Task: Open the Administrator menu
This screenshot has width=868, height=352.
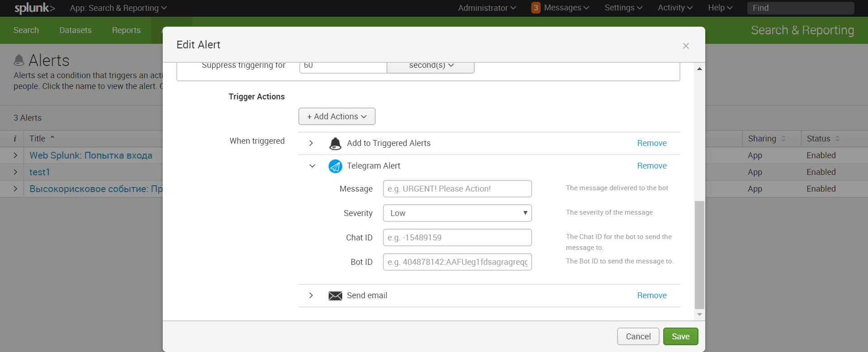Action: [487, 8]
